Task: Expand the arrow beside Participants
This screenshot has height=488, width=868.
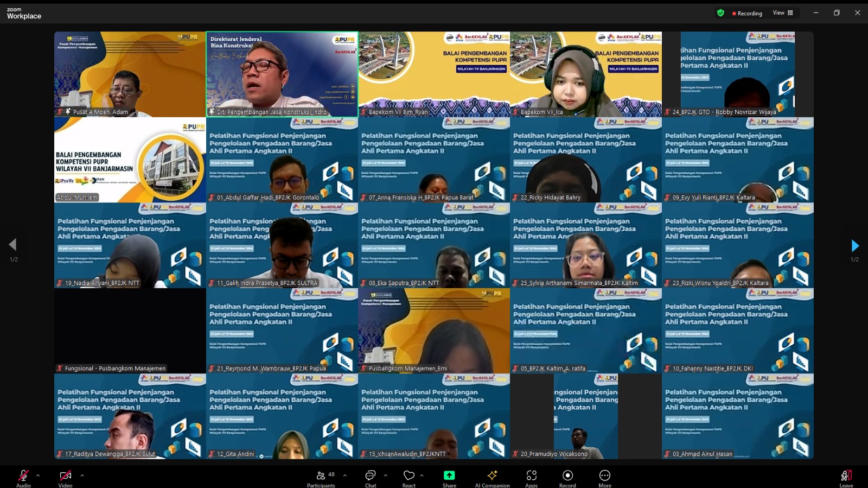Action: [x=344, y=476]
